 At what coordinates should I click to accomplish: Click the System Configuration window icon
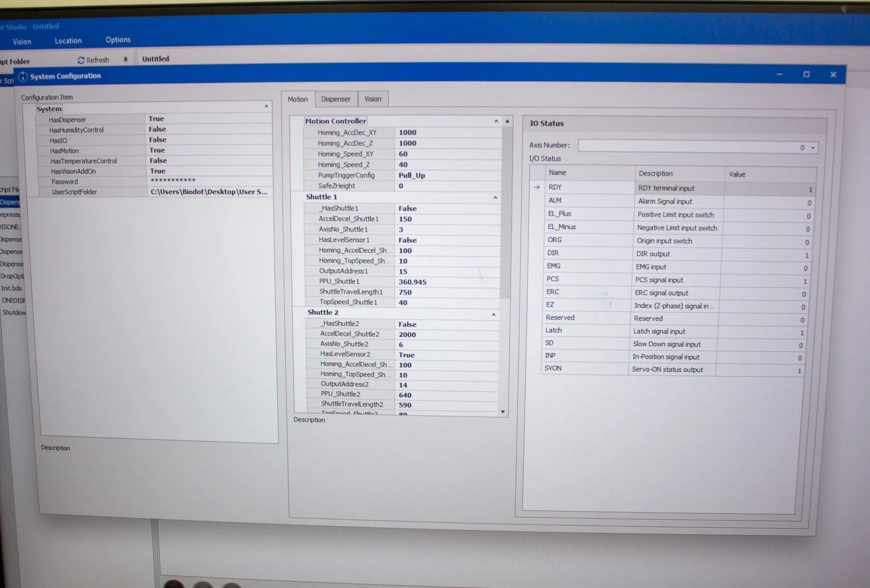tap(23, 76)
